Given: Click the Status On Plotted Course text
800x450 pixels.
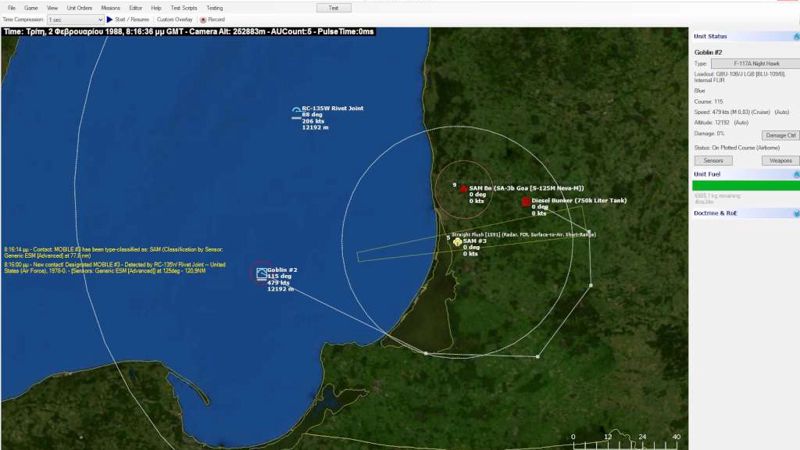Looking at the screenshot, I should 737,148.
